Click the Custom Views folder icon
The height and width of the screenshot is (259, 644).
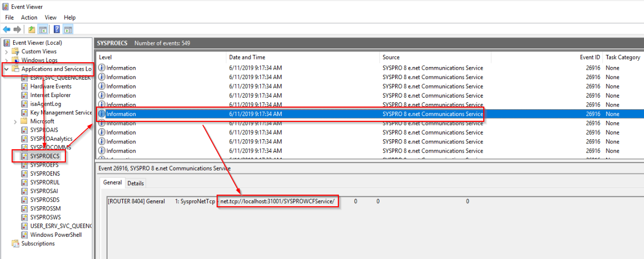pos(16,52)
